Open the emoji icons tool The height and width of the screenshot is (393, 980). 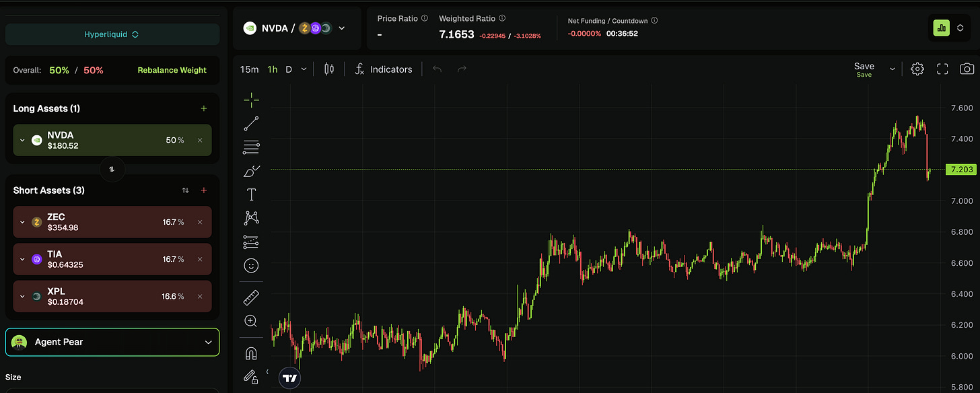(251, 266)
